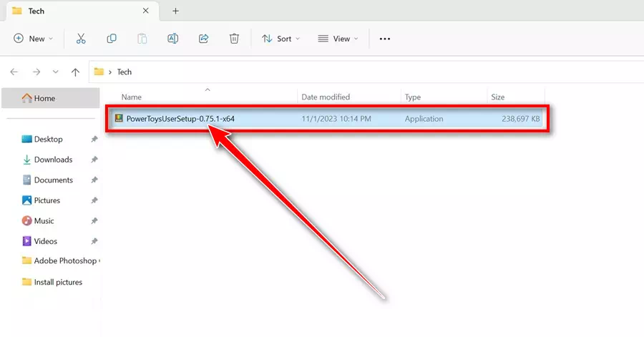Open Home in the sidebar
644x337 pixels.
click(51, 98)
